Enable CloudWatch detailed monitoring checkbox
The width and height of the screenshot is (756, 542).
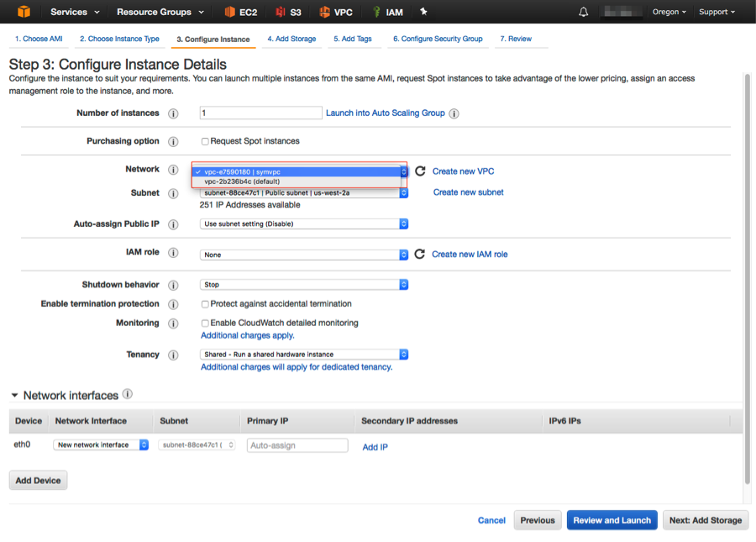pos(205,324)
